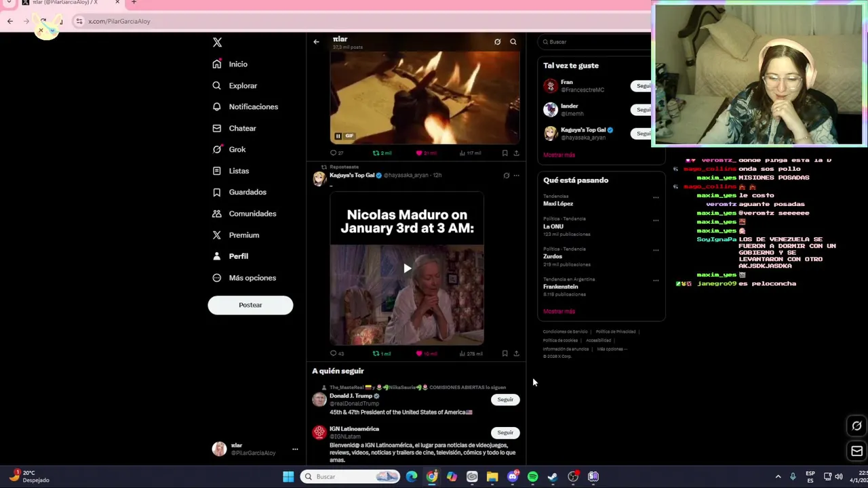The height and width of the screenshot is (488, 868).
Task: Click the Postear button
Action: pyautogui.click(x=250, y=305)
